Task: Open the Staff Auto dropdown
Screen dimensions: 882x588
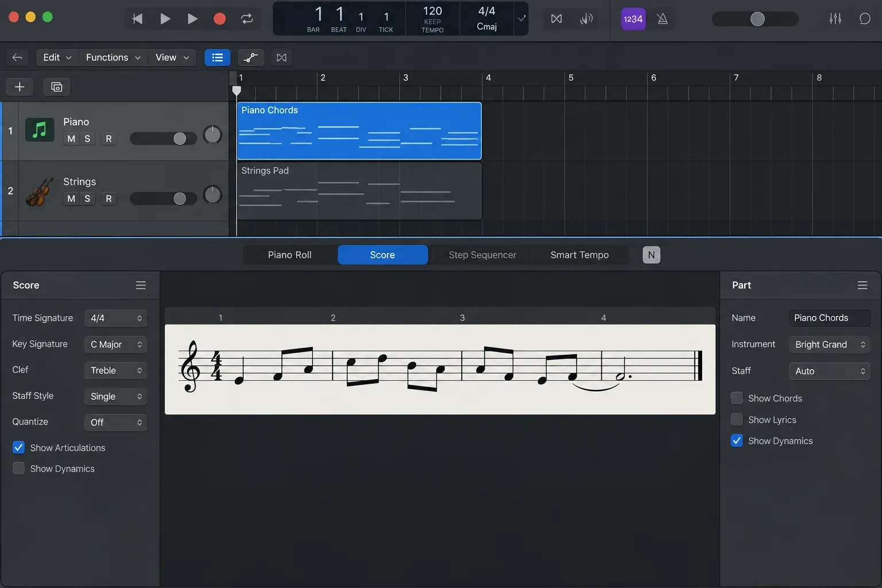Action: click(x=830, y=371)
